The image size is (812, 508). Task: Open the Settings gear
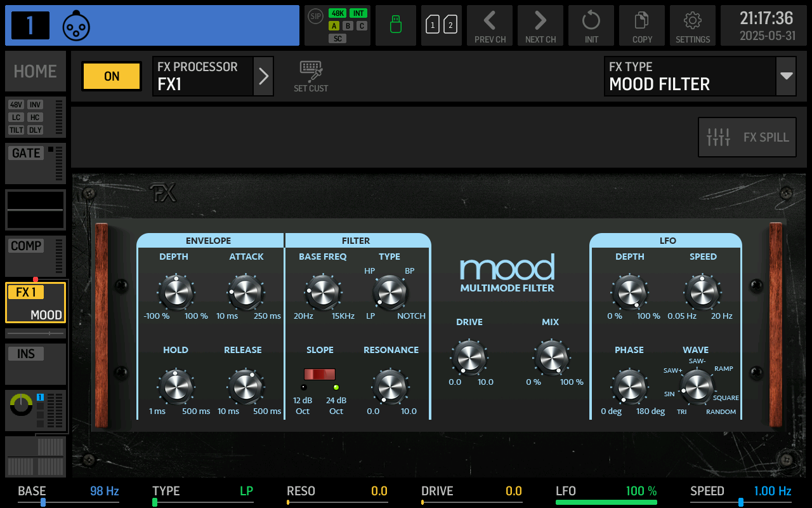[693, 25]
